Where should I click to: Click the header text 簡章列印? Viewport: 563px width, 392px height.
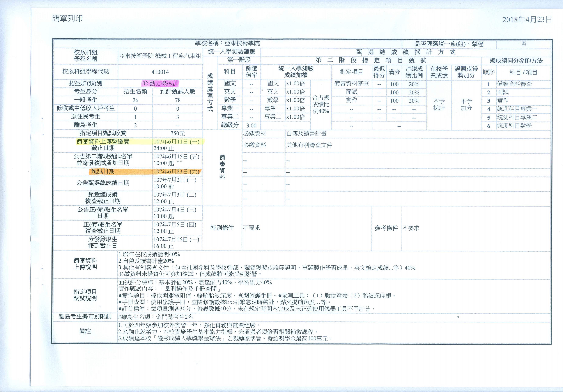(x=67, y=18)
